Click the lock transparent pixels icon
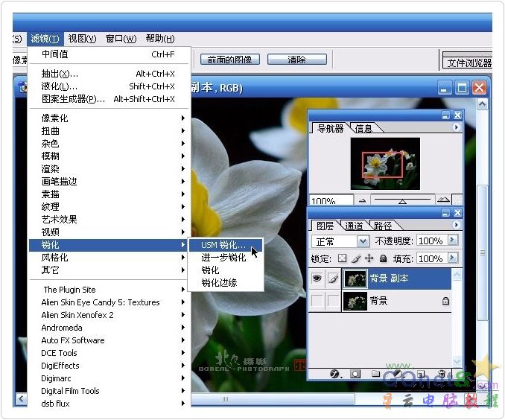Screen dimensions: 505x420 (342, 258)
